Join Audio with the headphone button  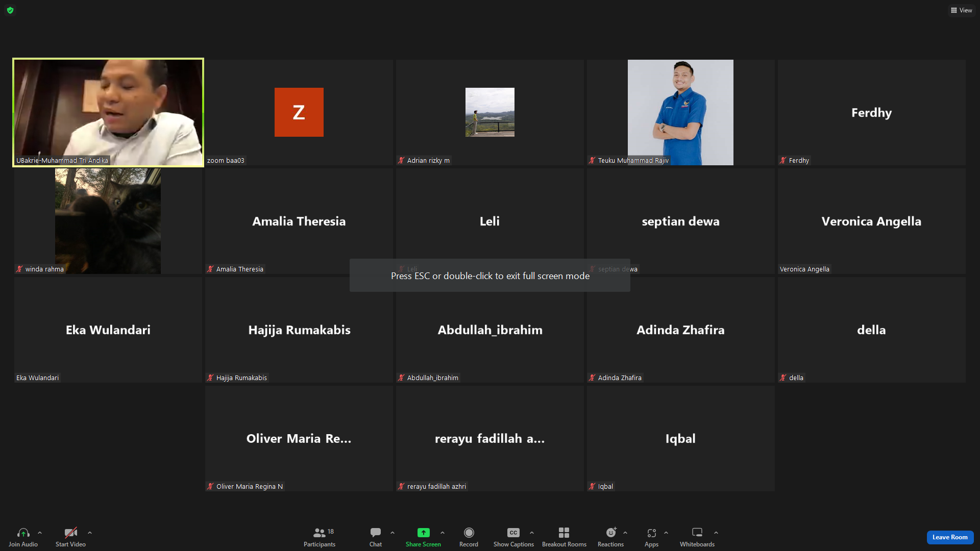tap(23, 533)
